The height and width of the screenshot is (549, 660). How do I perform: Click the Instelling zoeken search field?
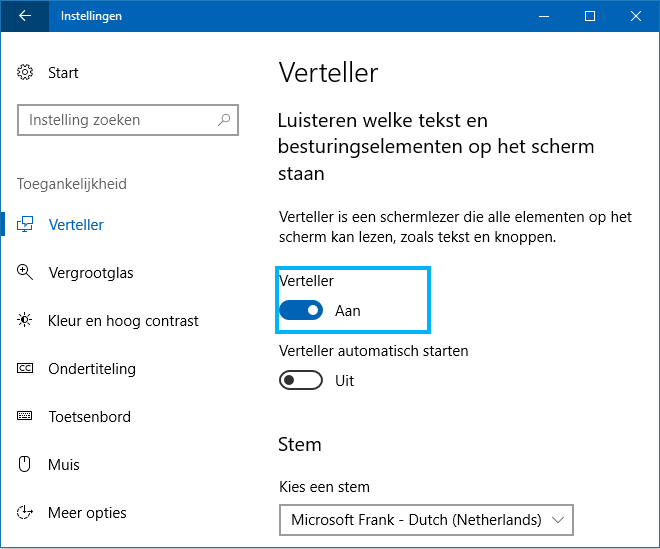(128, 120)
